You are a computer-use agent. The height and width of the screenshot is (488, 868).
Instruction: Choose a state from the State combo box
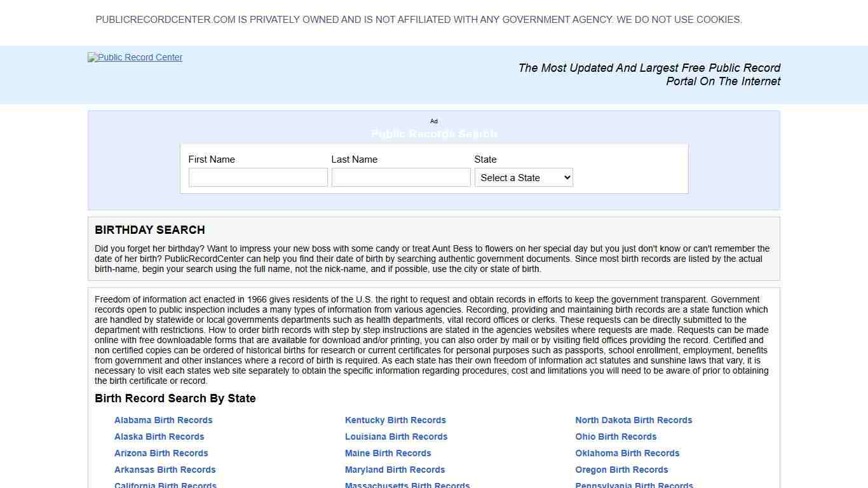tap(523, 177)
